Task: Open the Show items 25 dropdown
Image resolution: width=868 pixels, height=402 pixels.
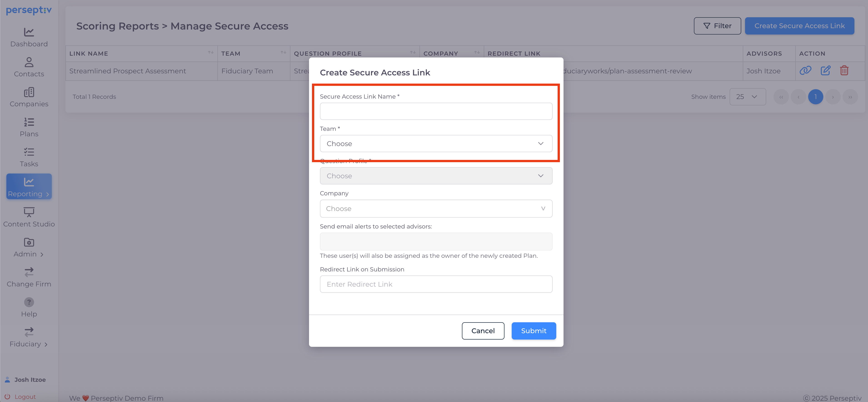Action: 747,97
